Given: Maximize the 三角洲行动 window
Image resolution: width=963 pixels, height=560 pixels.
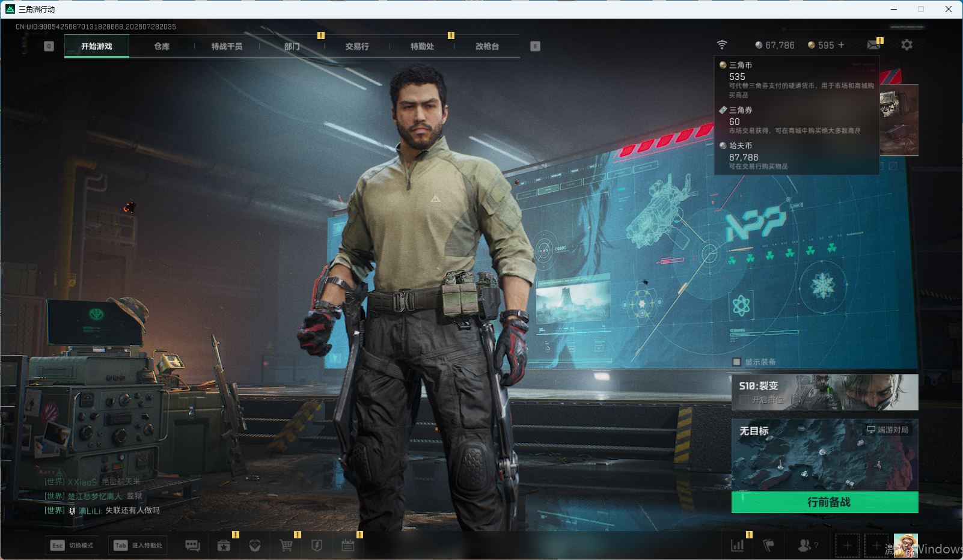Looking at the screenshot, I should tap(921, 9).
